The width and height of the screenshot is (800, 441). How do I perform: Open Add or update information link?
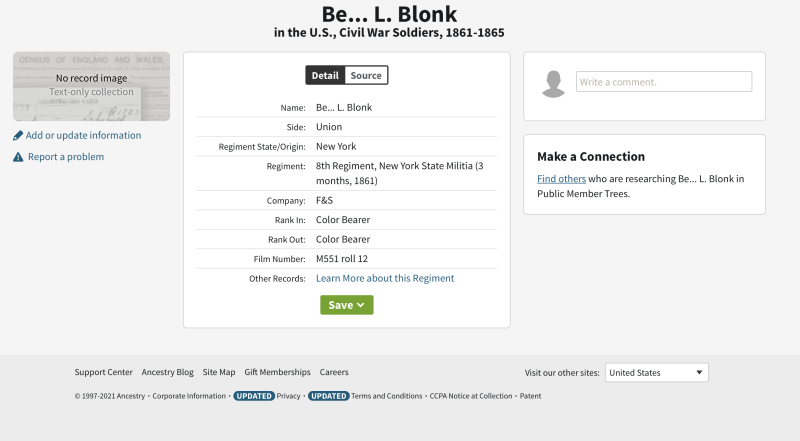pos(83,136)
